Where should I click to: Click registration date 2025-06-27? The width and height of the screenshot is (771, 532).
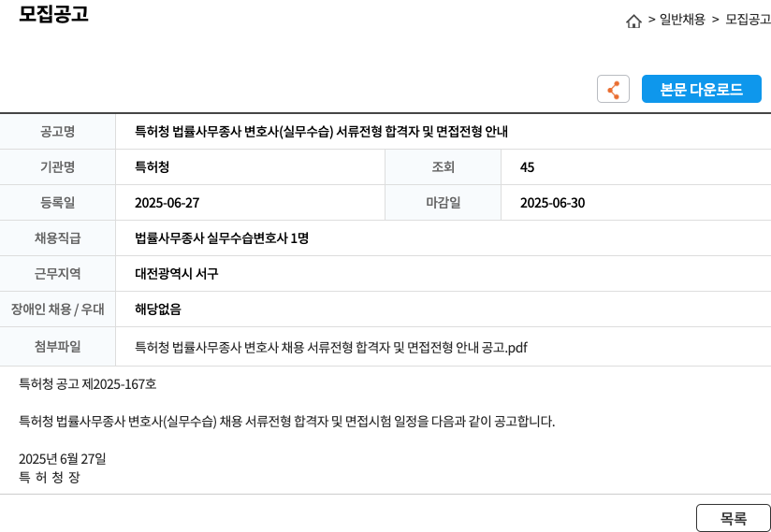pyautogui.click(x=167, y=203)
